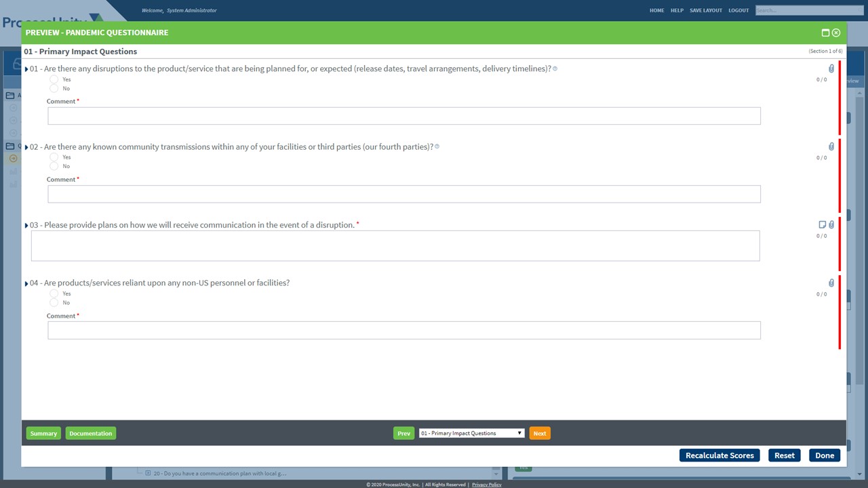Open the HELP menu in header
868x488 pixels.
(677, 10)
